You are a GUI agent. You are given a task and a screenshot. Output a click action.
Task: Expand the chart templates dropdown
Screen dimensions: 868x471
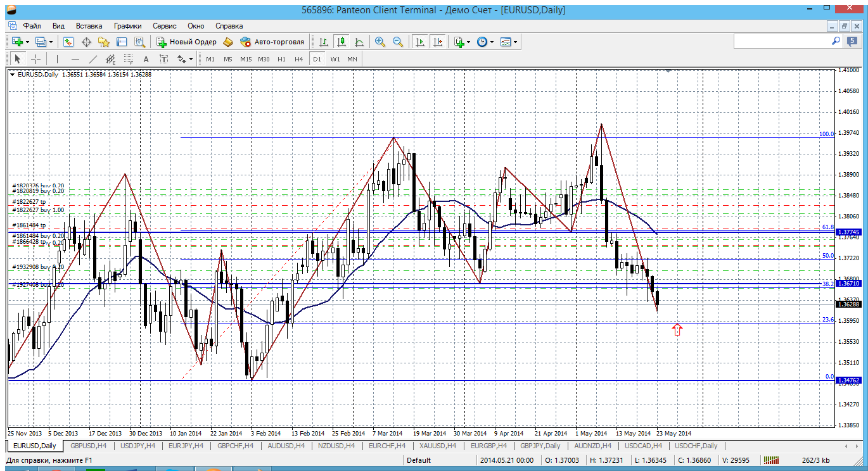(x=509, y=42)
